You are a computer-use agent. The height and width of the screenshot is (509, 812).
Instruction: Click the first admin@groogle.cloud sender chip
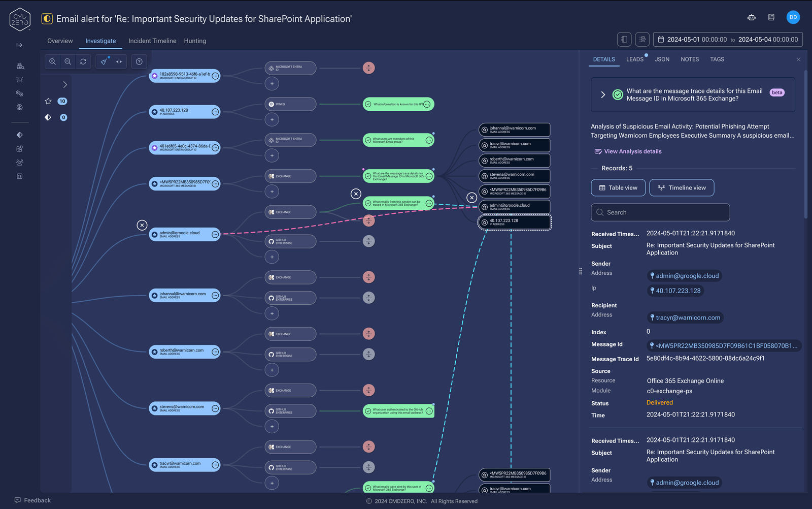coord(685,276)
